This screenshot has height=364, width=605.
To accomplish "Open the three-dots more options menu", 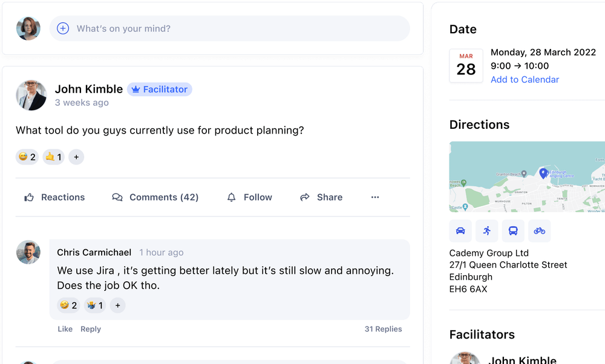I will (375, 197).
